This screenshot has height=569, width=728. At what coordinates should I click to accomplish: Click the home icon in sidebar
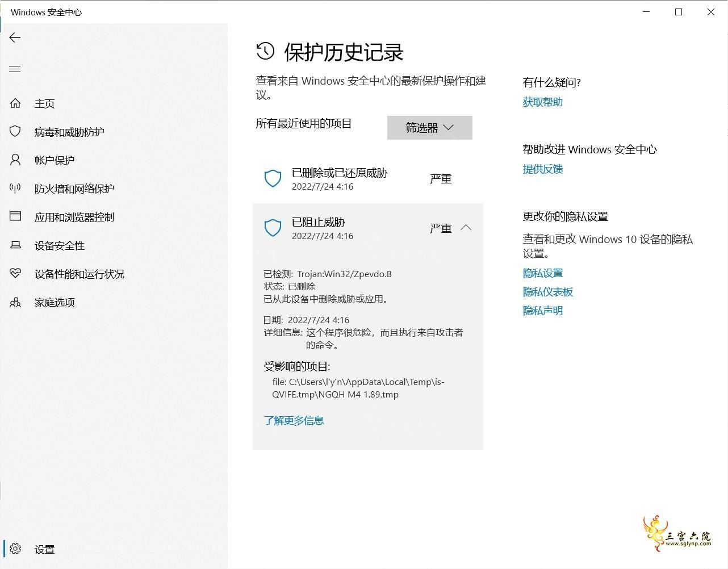coord(15,103)
